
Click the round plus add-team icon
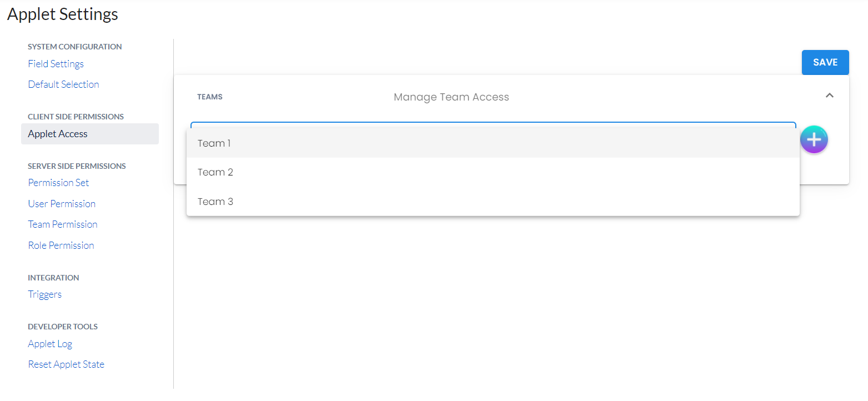(x=814, y=139)
